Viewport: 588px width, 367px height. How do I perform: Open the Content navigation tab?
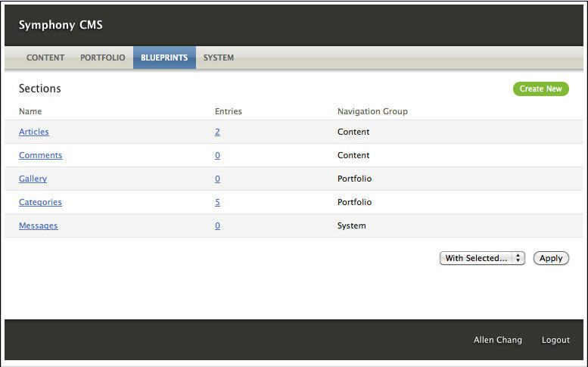[45, 58]
